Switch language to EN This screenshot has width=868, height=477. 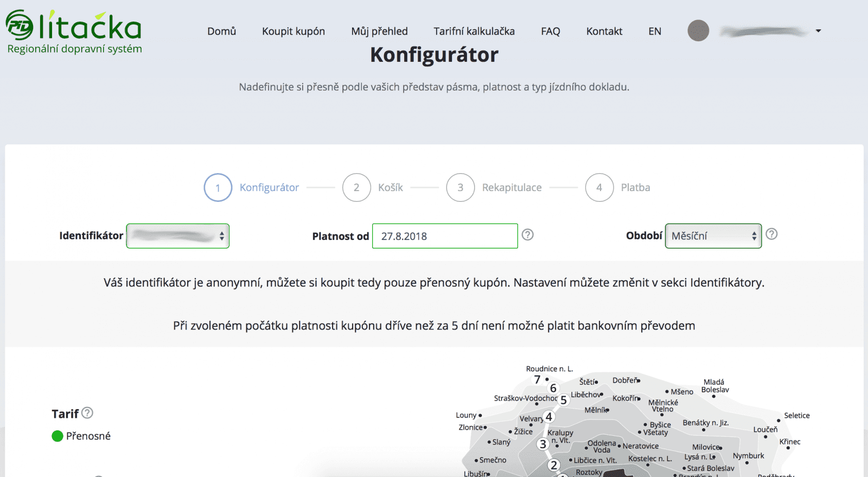coord(655,31)
